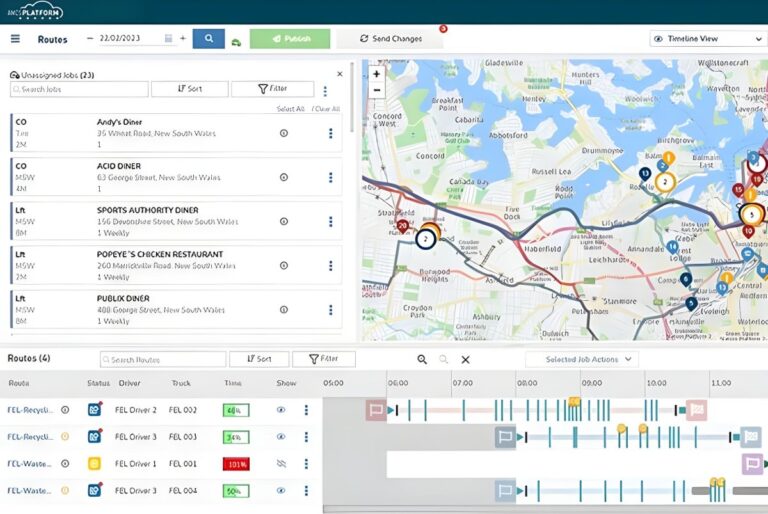The height and width of the screenshot is (514, 768).
Task: Open the Selected Job Actions dropdown
Action: point(582,359)
